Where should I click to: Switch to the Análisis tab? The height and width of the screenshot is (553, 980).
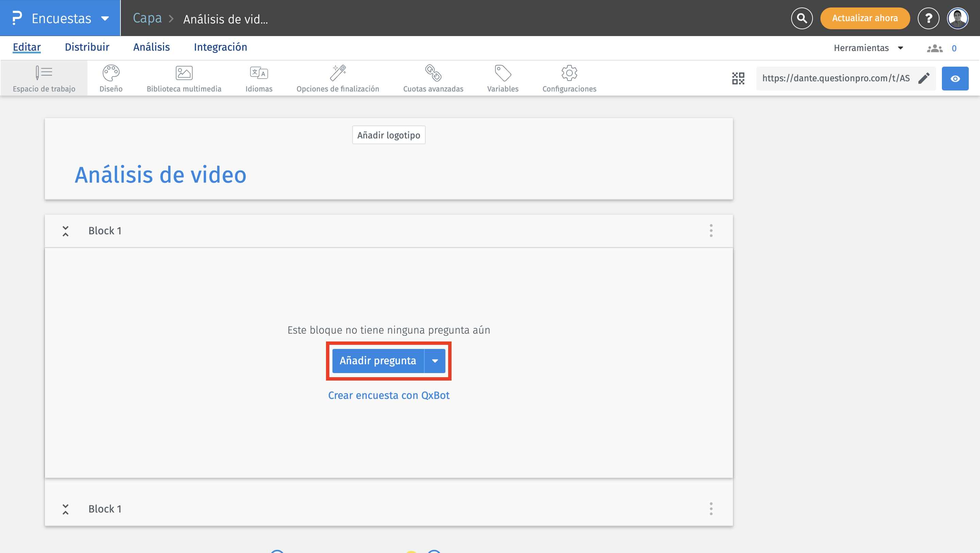[x=151, y=47]
